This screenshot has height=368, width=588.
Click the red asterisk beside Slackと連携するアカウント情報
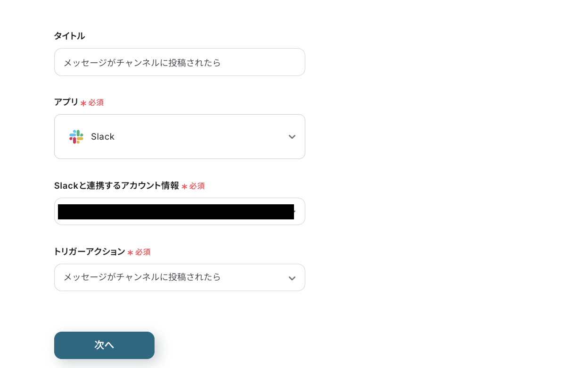pos(185,186)
